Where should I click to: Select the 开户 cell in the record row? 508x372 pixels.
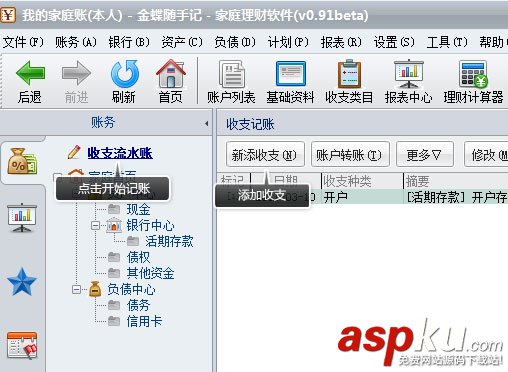pyautogui.click(x=362, y=197)
